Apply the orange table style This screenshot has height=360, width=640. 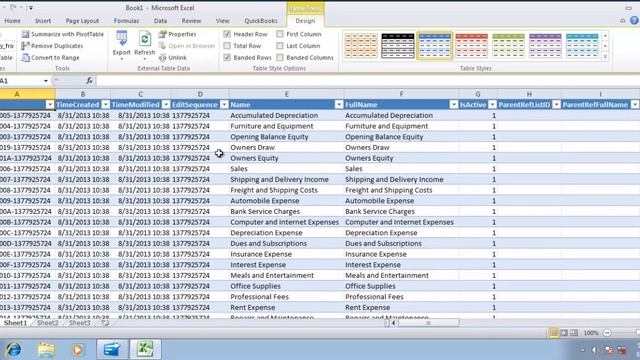pos(361,46)
